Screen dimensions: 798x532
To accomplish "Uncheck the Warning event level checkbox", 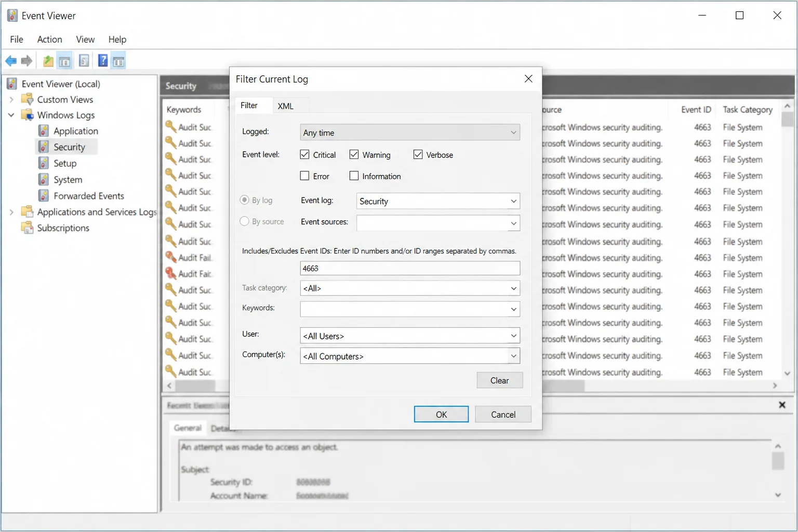I will [x=354, y=154].
